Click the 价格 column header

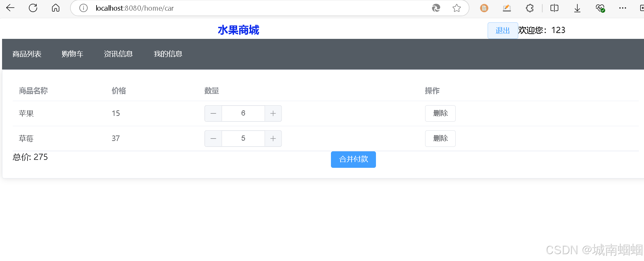click(x=119, y=91)
